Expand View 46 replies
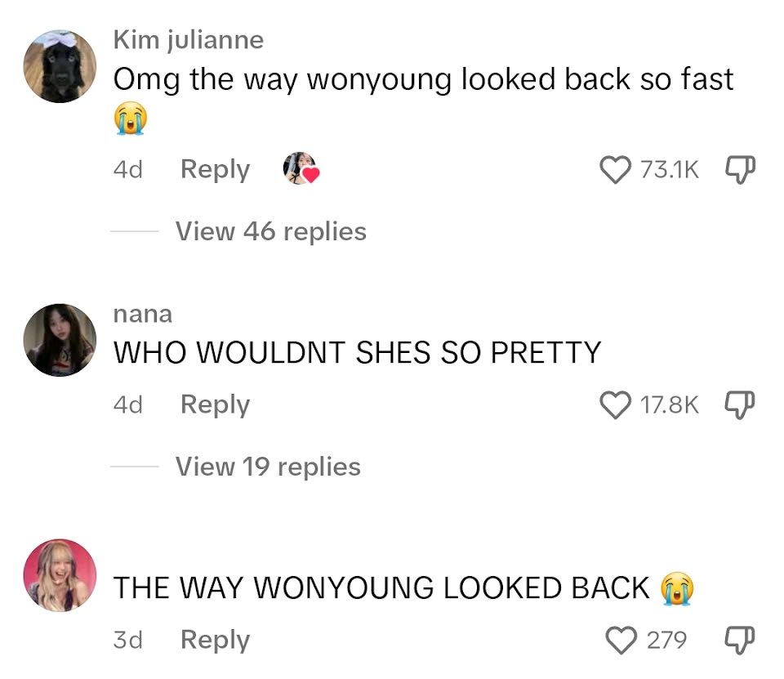 coord(270,232)
